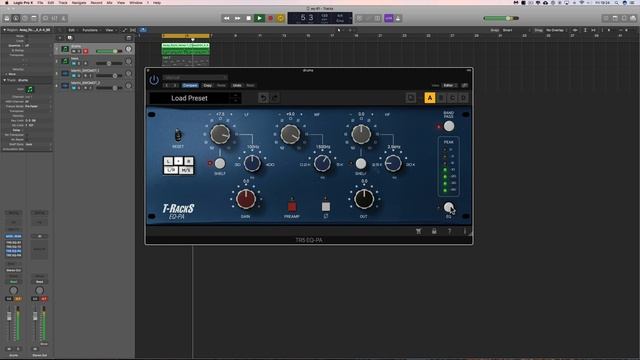Screen dimensions: 640x360
Task: Toggle the EQ on/off button
Action: [449, 207]
